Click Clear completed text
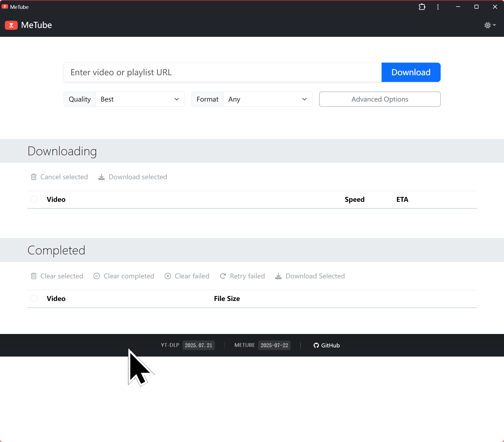Image resolution: width=504 pixels, height=442 pixels. click(x=129, y=276)
